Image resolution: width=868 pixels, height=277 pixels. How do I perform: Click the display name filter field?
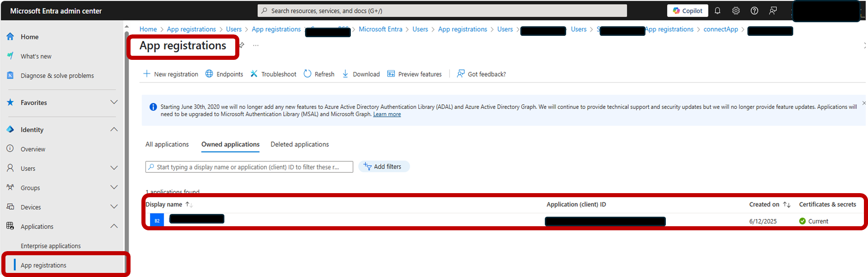[249, 167]
